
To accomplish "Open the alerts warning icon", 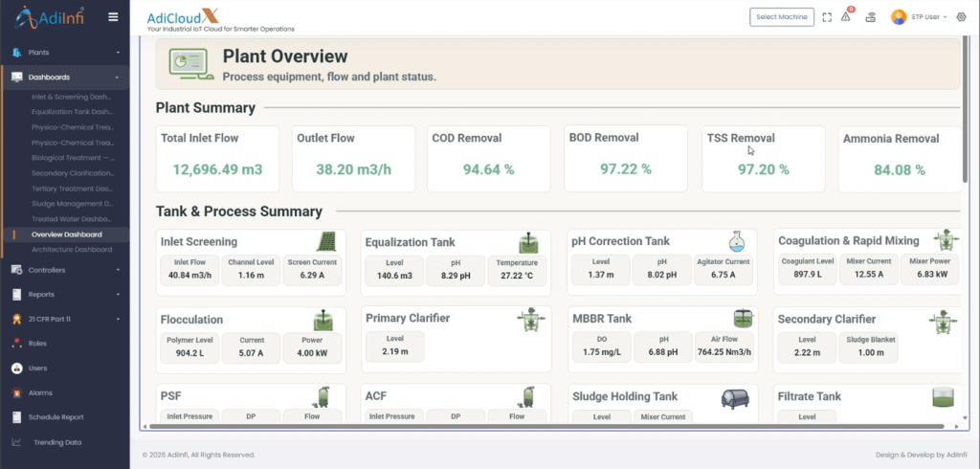I will coord(846,17).
